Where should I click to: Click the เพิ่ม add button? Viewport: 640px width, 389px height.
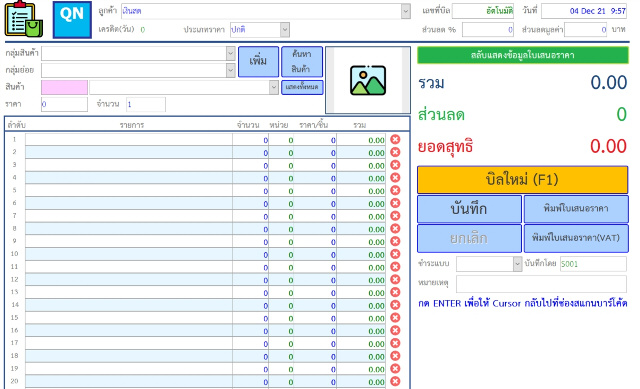click(258, 62)
